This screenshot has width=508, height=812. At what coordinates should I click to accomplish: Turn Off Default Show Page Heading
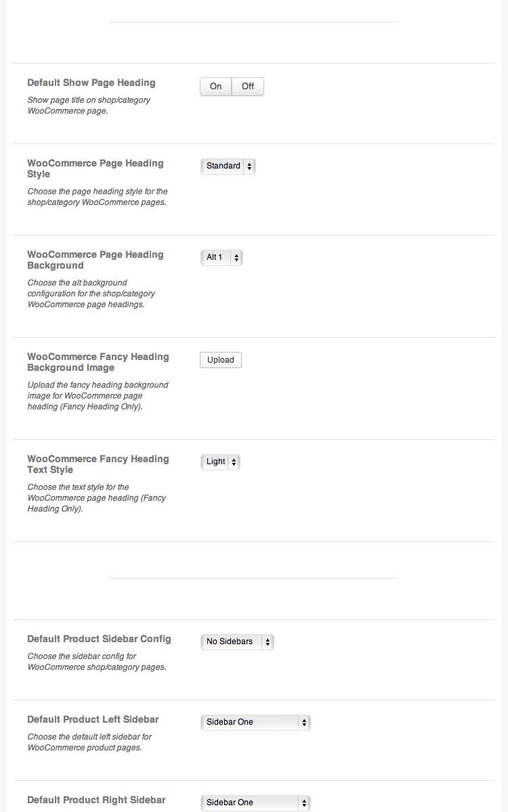click(248, 87)
